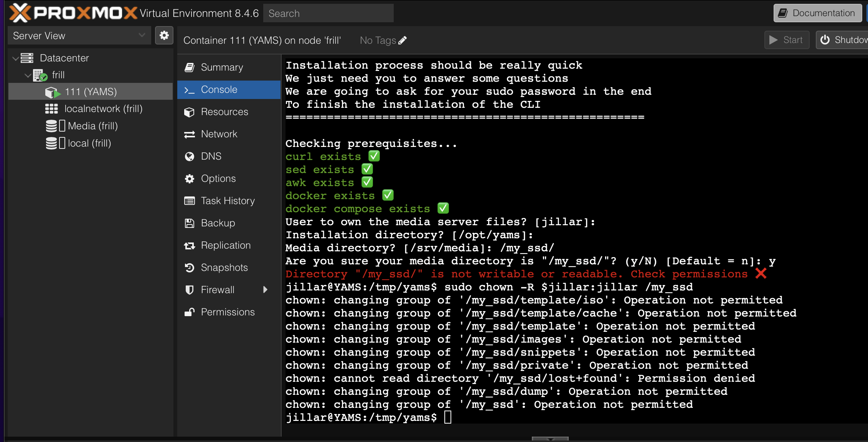The image size is (868, 442).
Task: Click the Proxmox logo
Action: point(73,13)
